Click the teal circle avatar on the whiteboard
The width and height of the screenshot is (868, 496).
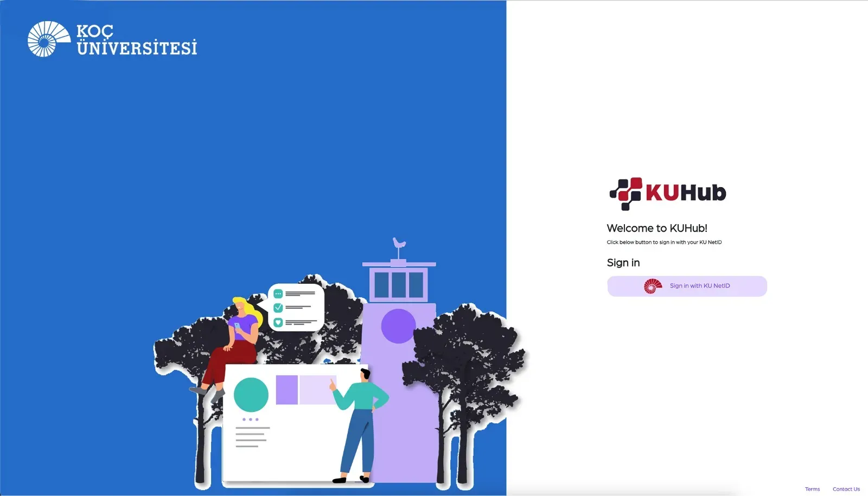click(x=251, y=395)
